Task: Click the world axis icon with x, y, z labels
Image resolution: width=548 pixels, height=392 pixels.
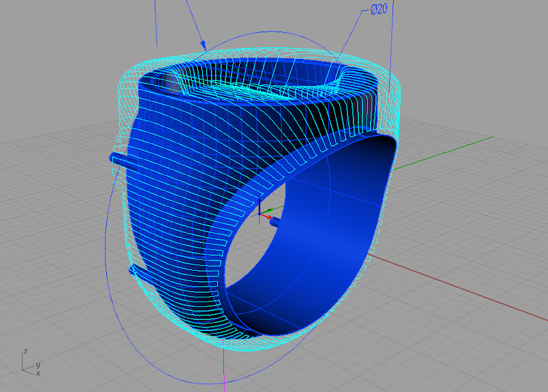Action: click(x=31, y=363)
